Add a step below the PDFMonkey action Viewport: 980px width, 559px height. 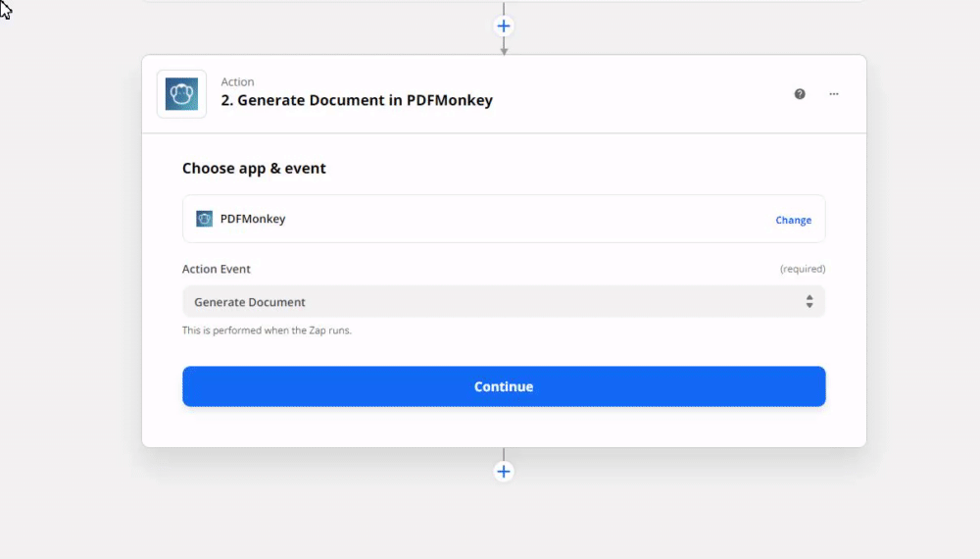tap(503, 472)
